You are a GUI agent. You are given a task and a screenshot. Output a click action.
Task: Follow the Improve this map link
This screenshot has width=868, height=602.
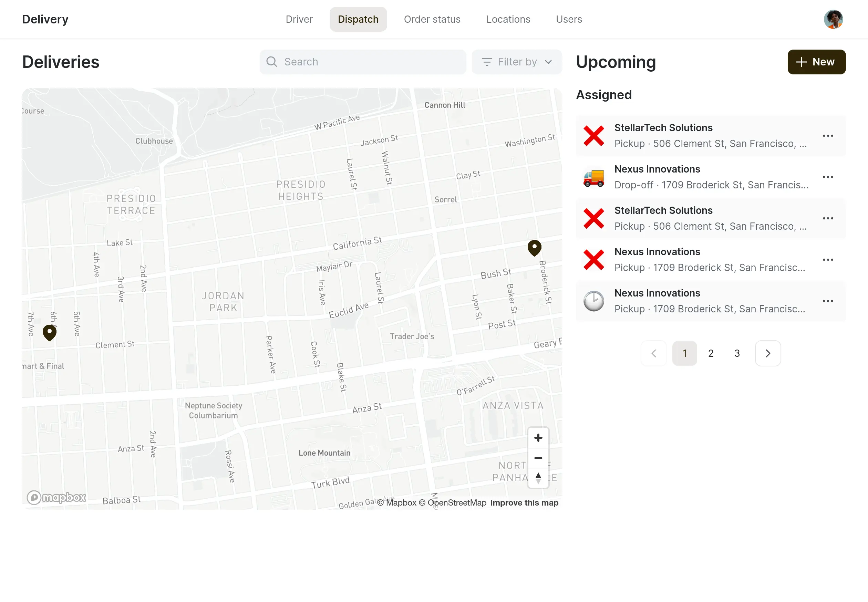click(x=524, y=503)
